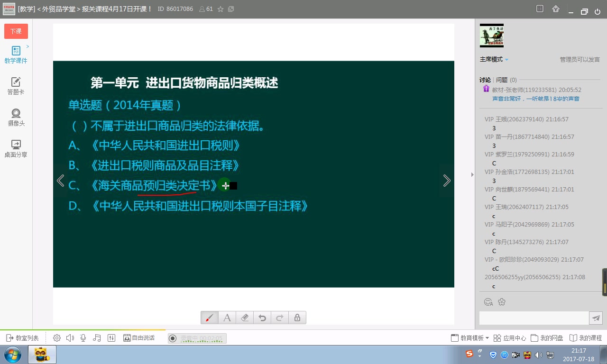Click answer option A 中华人民共和国进出口税则
The image size is (607, 364).
click(155, 146)
